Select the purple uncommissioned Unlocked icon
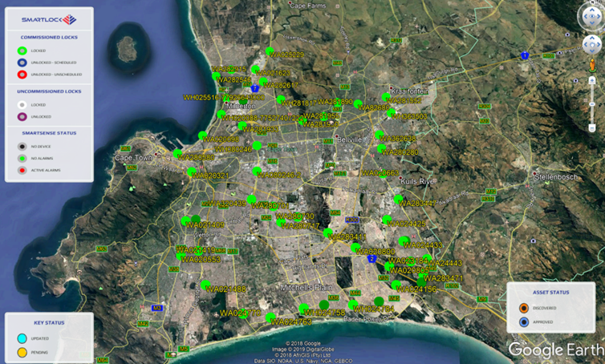The image size is (605, 364). pyautogui.click(x=22, y=116)
